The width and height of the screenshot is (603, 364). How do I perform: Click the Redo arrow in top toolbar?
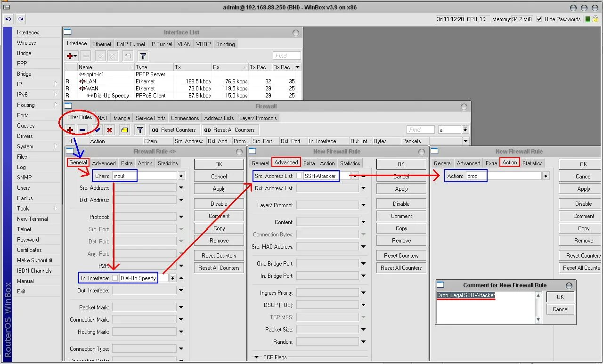pyautogui.click(x=21, y=19)
